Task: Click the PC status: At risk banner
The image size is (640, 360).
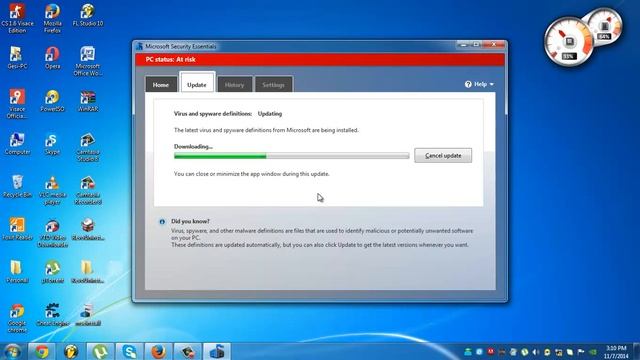Action: 320,60
